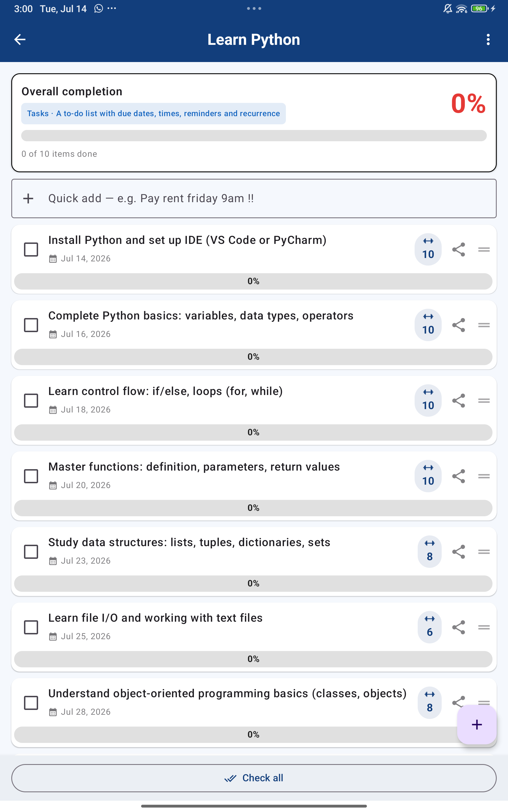Tap the '0 of 10 items done' text
Viewport: 508px width, 812px height.
[x=59, y=154]
